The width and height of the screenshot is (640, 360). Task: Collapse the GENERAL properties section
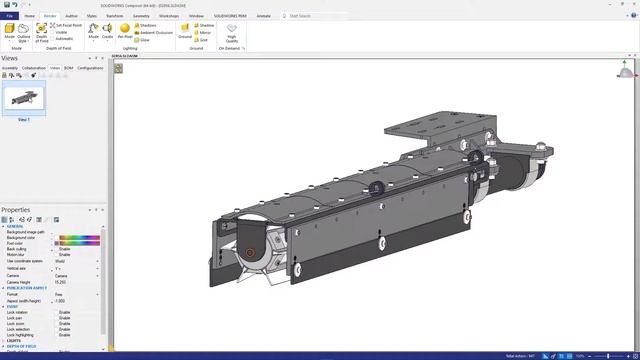coord(3,226)
